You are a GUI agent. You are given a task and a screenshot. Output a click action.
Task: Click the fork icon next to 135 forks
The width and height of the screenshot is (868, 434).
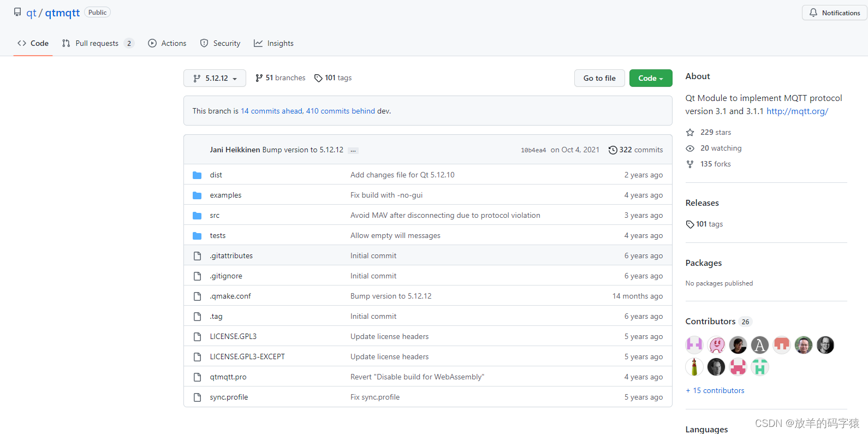[690, 164]
